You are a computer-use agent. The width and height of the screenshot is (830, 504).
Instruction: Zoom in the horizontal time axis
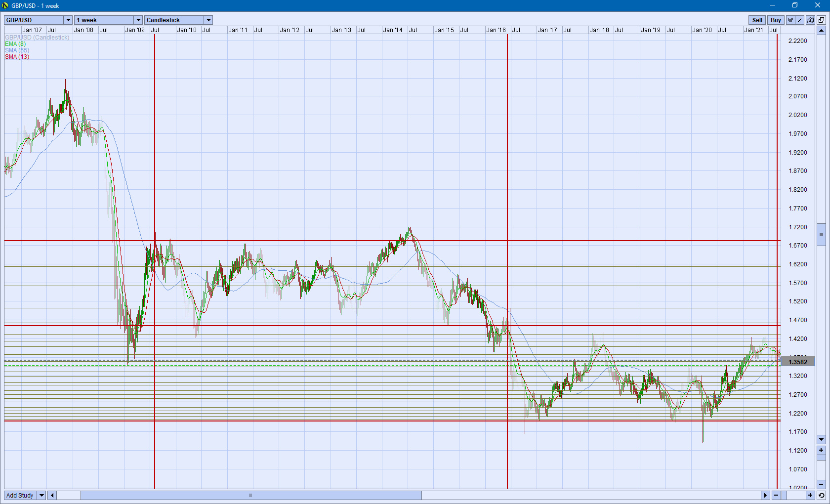click(x=810, y=495)
